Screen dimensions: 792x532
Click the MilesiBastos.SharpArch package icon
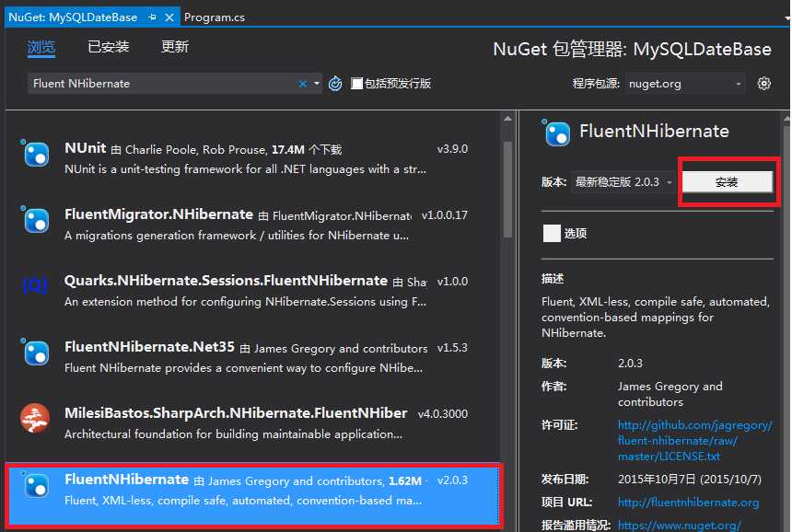pos(35,419)
